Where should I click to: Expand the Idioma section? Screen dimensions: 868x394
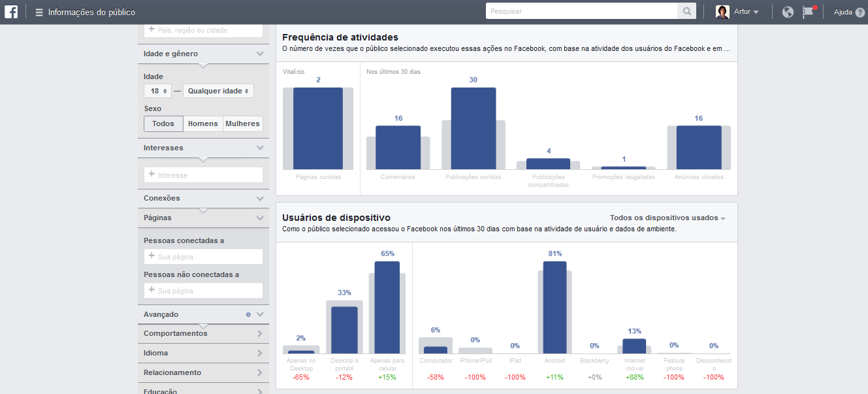click(203, 353)
